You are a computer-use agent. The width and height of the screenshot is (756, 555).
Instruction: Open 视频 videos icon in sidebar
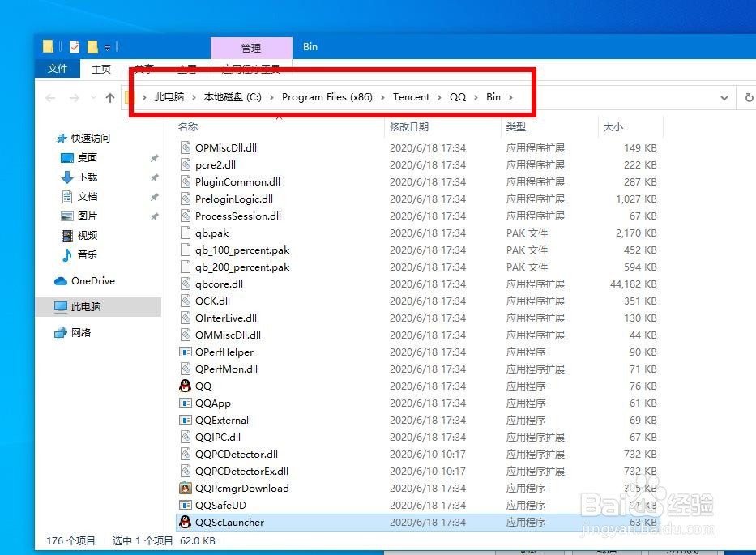pos(67,235)
